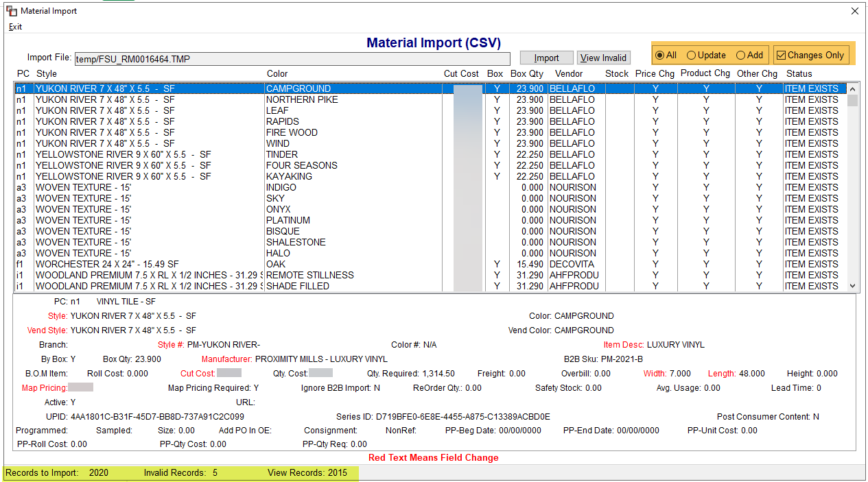This screenshot has height=482, width=868.
Task: Select the SHADE FILLED row
Action: point(430,286)
